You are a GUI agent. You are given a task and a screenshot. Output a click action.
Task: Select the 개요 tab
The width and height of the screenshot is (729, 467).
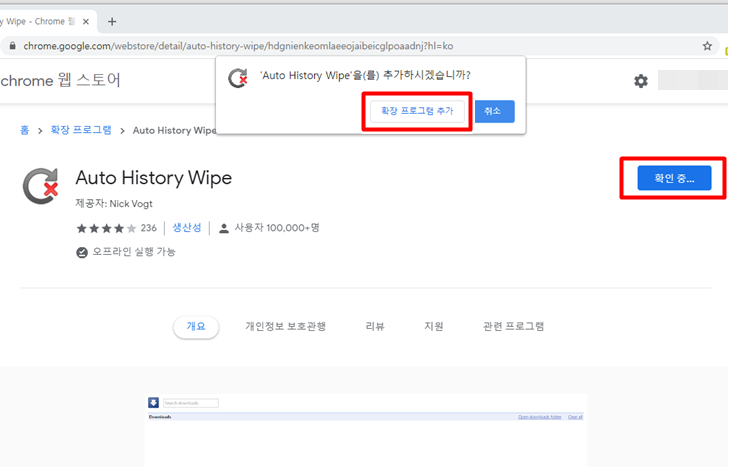[196, 327]
